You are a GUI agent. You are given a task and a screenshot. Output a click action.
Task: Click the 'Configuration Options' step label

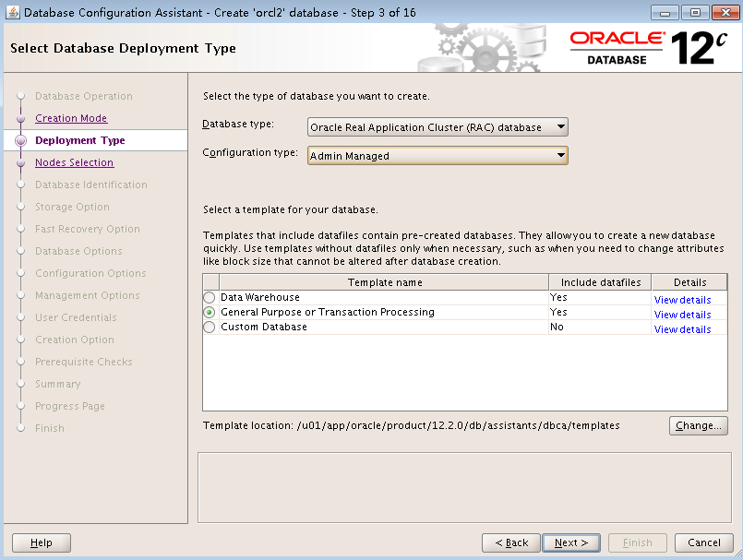click(90, 273)
